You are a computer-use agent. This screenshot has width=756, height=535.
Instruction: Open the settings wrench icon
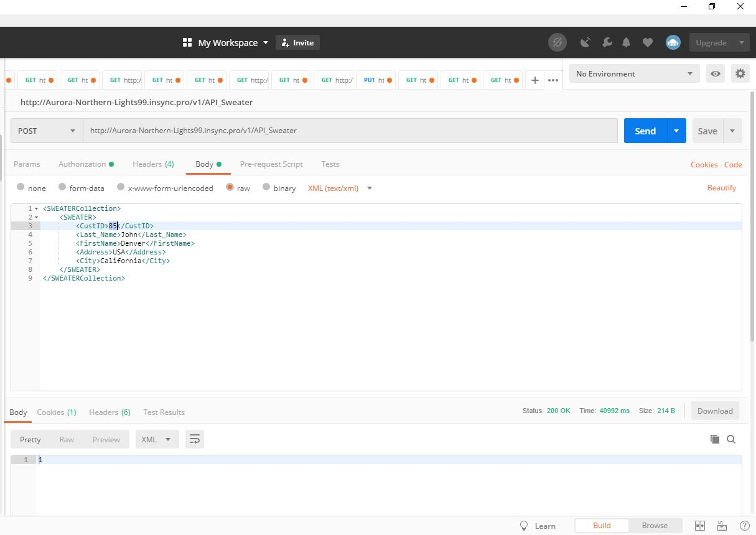[x=607, y=43]
